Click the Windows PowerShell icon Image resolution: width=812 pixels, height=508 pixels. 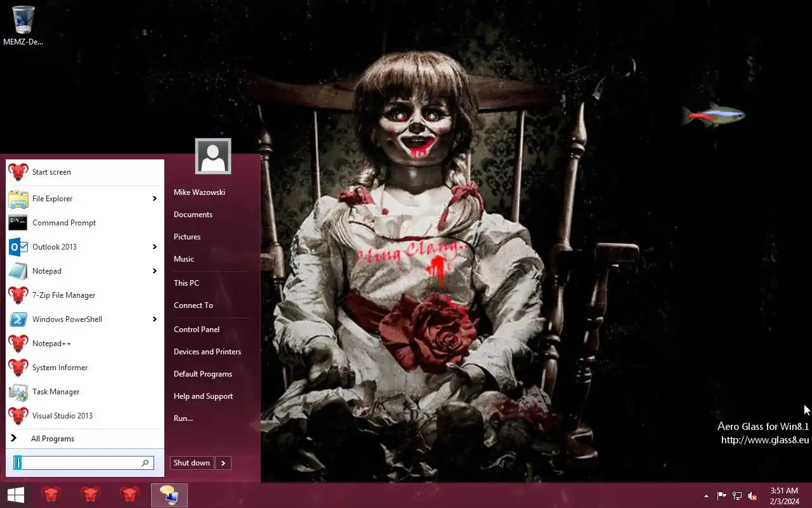point(18,319)
